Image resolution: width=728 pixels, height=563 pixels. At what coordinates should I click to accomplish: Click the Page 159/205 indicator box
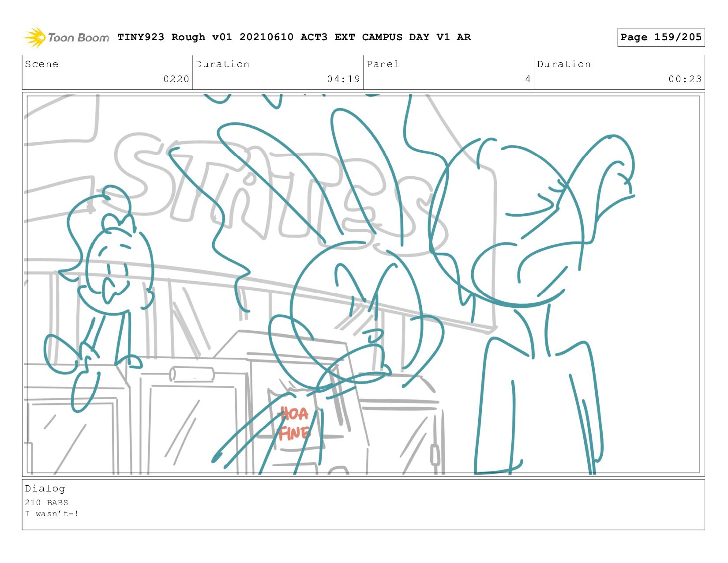[x=661, y=37]
